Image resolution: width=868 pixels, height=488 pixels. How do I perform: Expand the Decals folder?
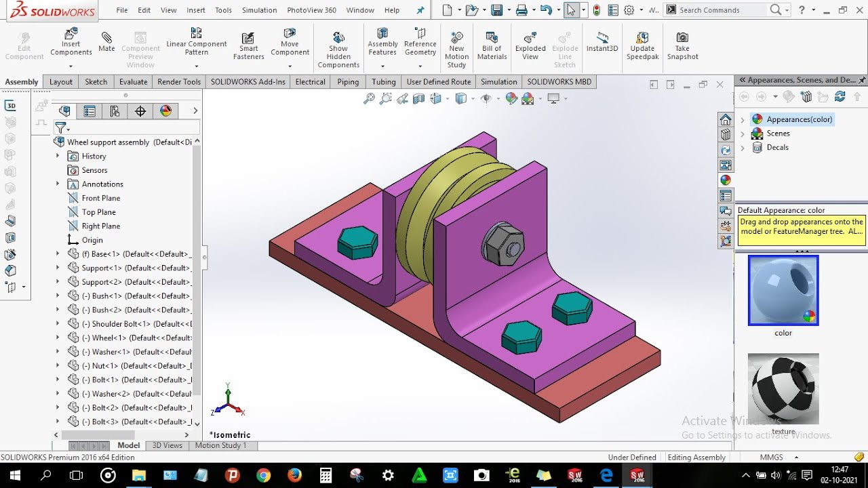[743, 147]
